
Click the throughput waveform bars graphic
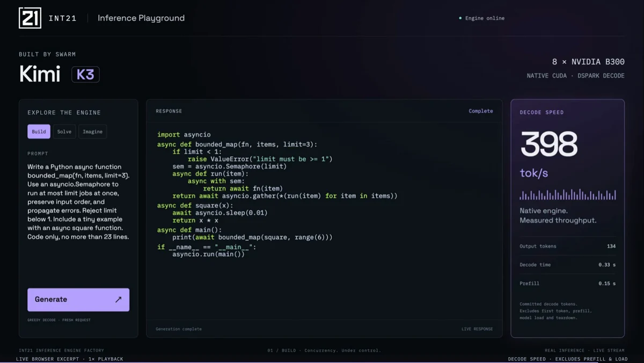point(568,194)
